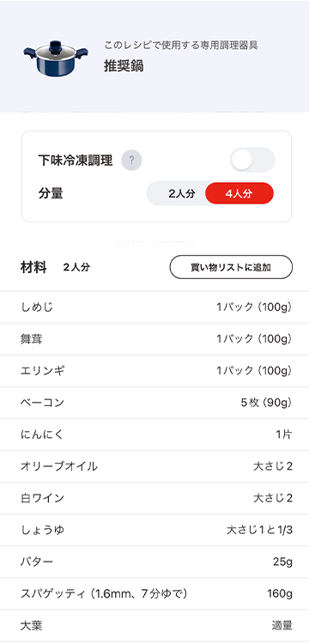Click the しょうゆ ingredient row
This screenshot has width=309, height=644.
click(154, 531)
